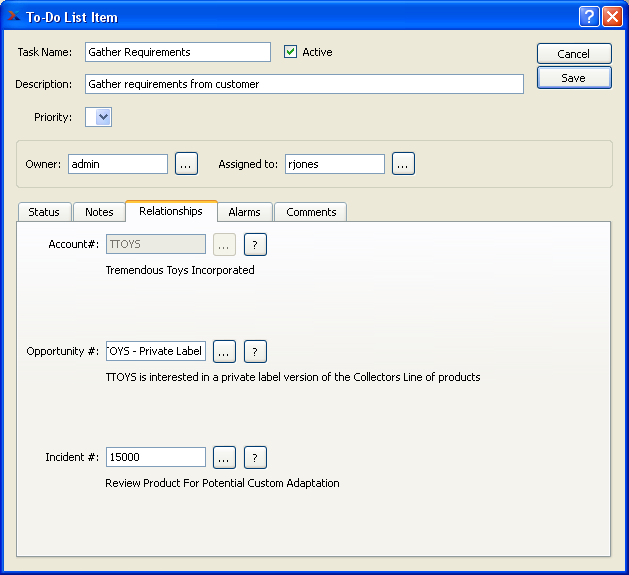
Task: Click the 'Priority:' label
Action: [x=53, y=117]
